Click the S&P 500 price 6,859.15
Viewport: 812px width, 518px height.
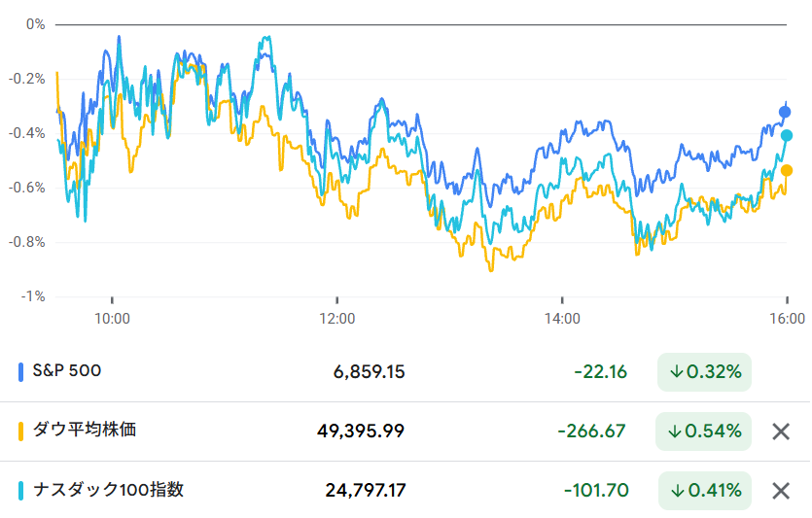(x=366, y=371)
